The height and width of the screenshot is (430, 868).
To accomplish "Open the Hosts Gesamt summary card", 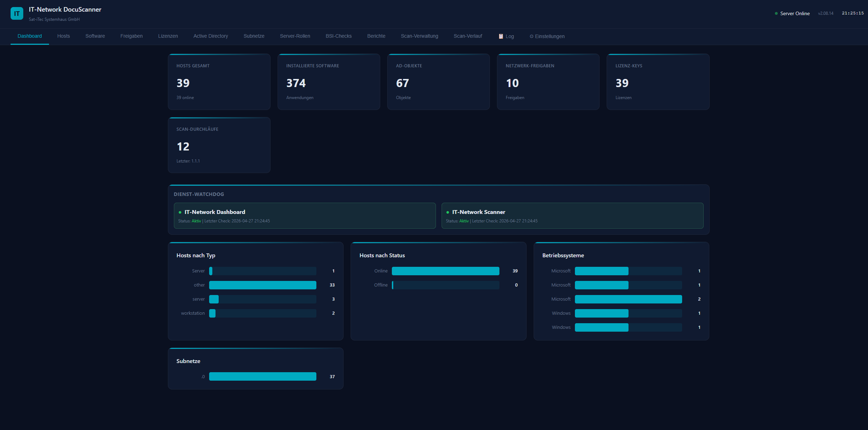I will pos(219,81).
